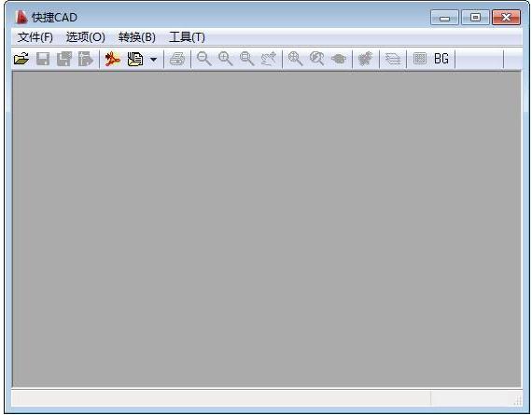The width and height of the screenshot is (532, 415).
Task: Click the zoom window magnifier icon
Action: (x=247, y=59)
